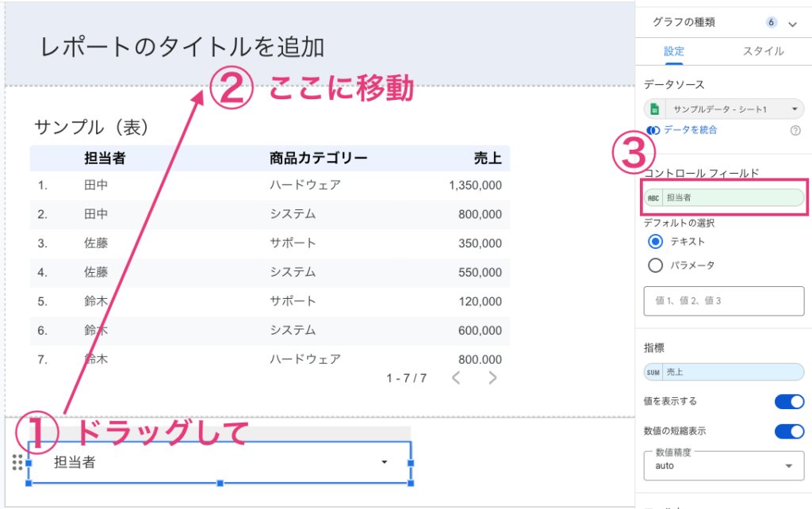Select the パラメータ radio option

(655, 266)
